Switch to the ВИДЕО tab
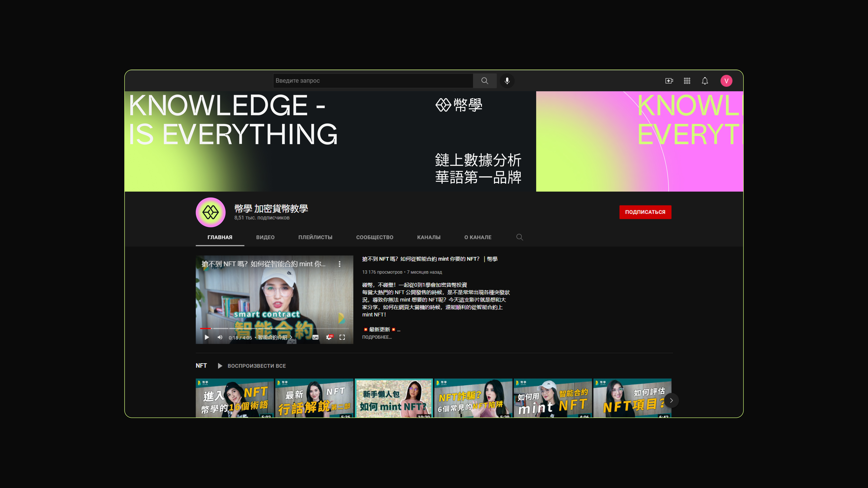Viewport: 868px width, 488px height. point(265,237)
